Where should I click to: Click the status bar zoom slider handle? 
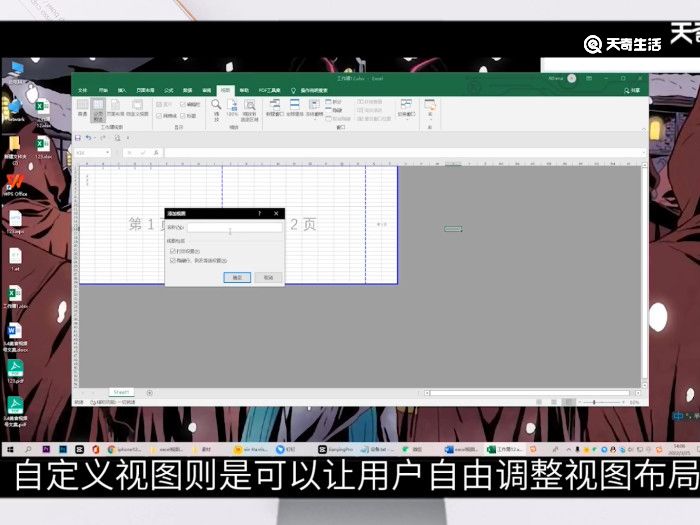click(x=594, y=402)
